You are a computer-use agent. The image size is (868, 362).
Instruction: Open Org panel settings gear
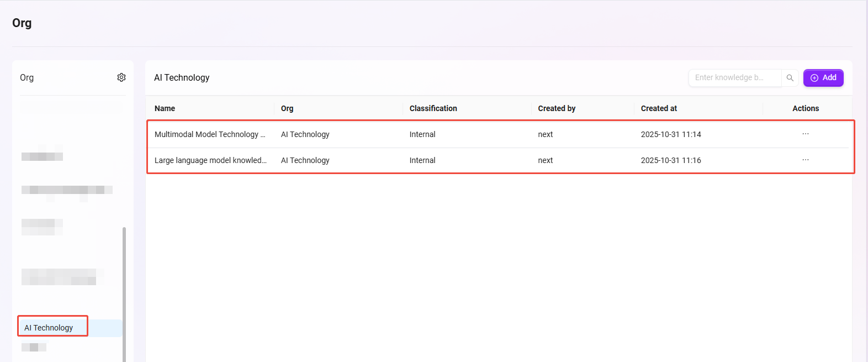(121, 77)
